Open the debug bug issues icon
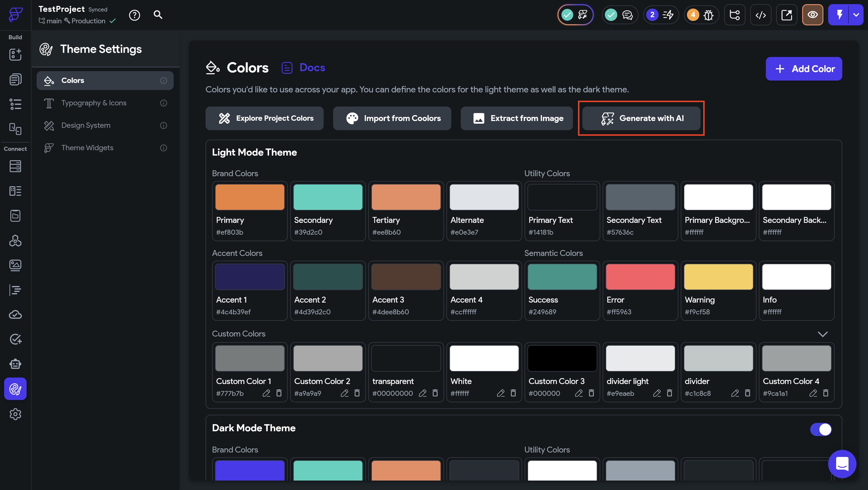Image resolution: width=868 pixels, height=490 pixels. pyautogui.click(x=708, y=15)
